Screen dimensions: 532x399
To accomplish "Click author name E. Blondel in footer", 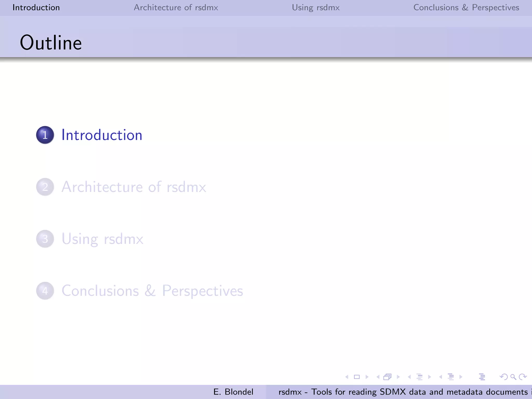I will (x=233, y=392).
